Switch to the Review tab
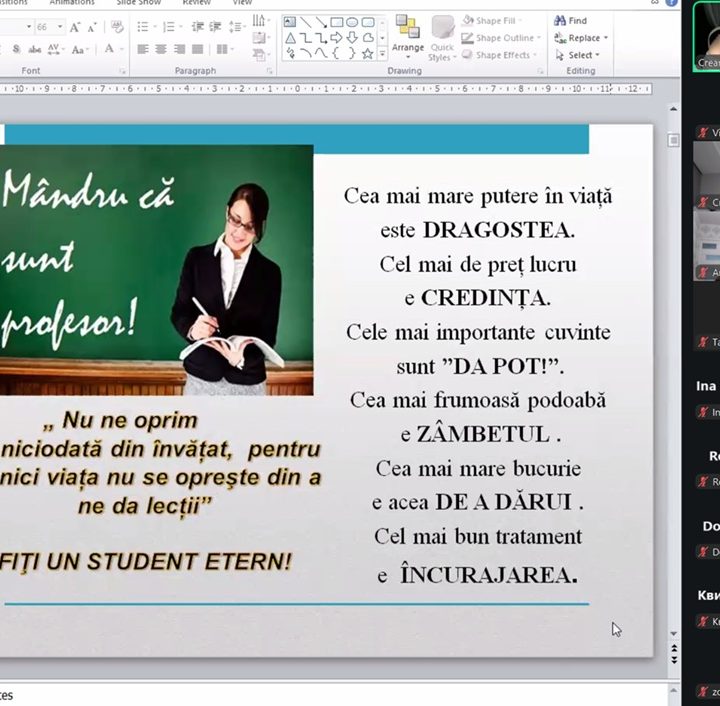Viewport: 720px width, 706px height. tap(196, 3)
